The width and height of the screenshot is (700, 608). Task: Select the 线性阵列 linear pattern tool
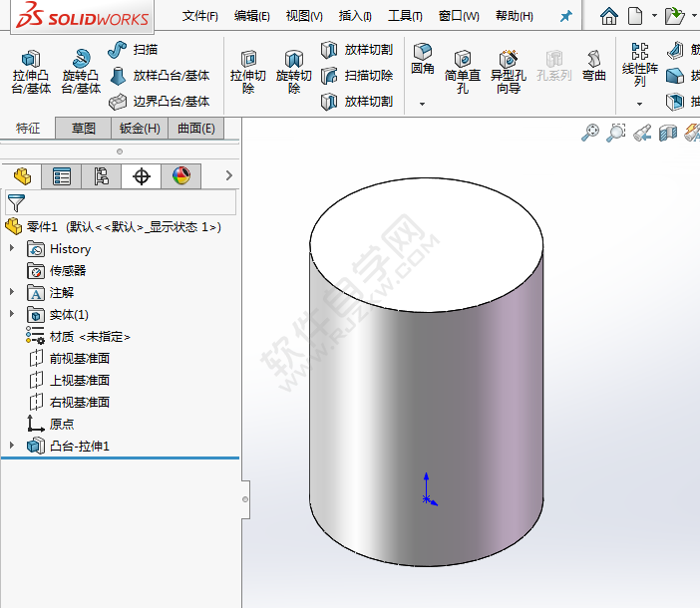point(640,65)
